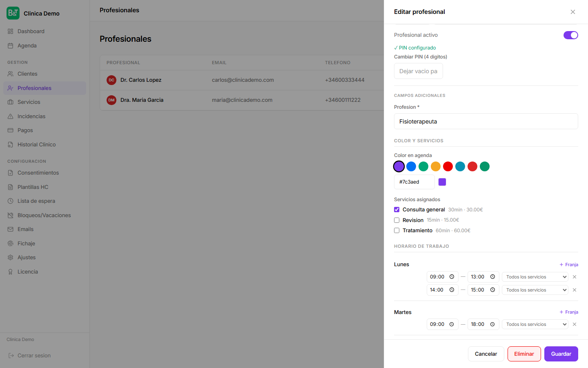This screenshot has width=588, height=368.
Task: Open time picker clock for Lunes 09:00
Action: click(x=452, y=277)
